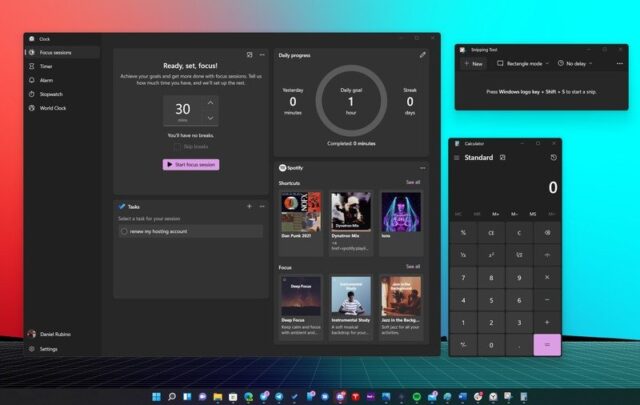This screenshot has height=405, width=640.
Task: Click the decimal point key
Action: (519, 345)
